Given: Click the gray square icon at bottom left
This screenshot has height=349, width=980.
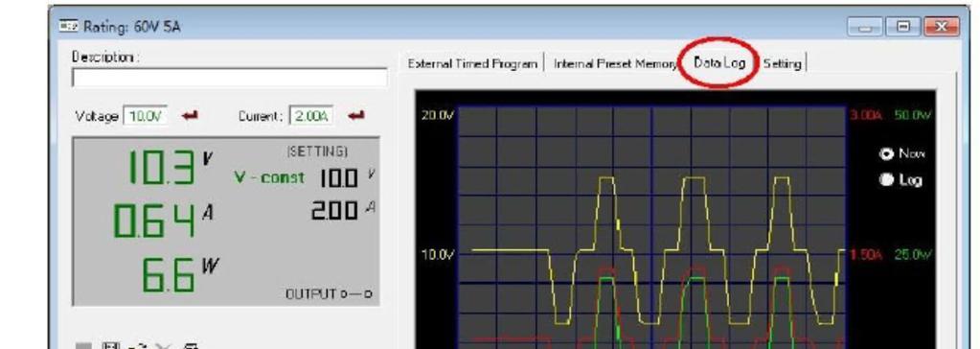Looking at the screenshot, I should click(82, 346).
